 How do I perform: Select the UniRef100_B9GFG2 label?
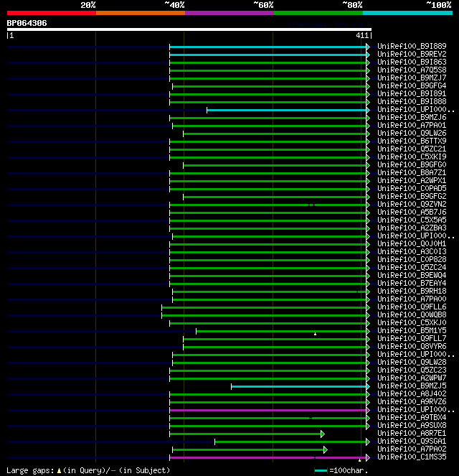click(412, 196)
